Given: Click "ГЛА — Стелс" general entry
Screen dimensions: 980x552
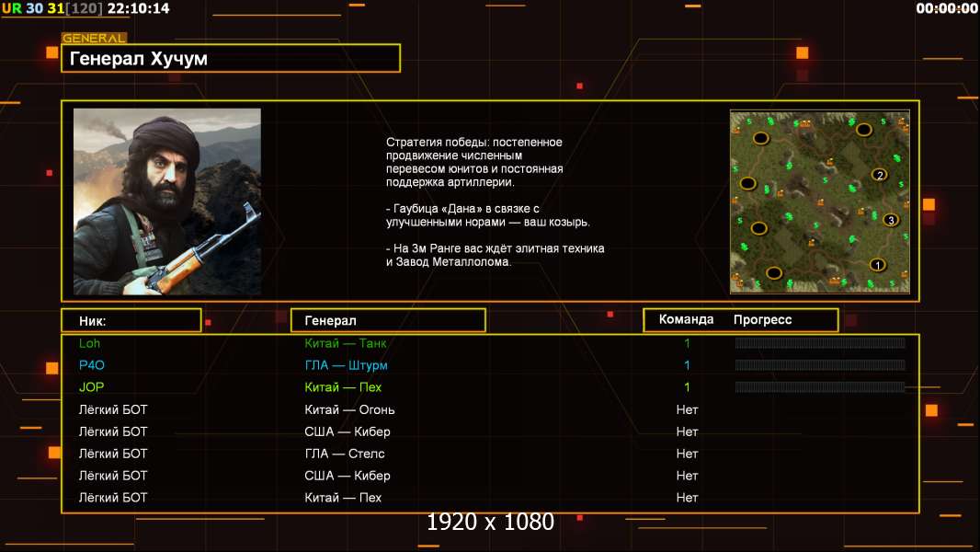Looking at the screenshot, I should click(345, 454).
